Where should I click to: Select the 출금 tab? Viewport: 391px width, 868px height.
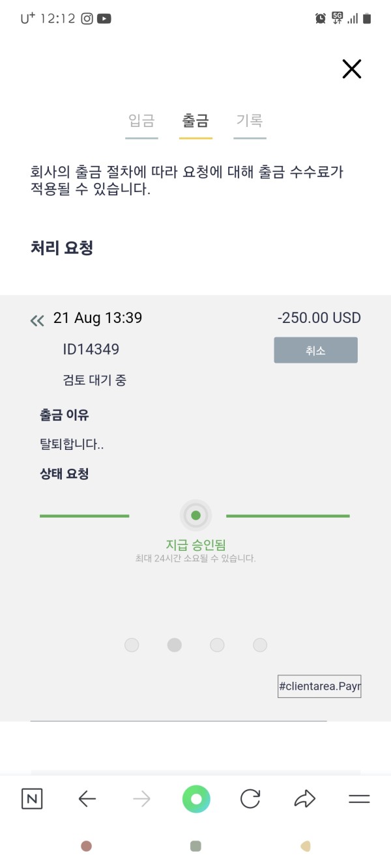(x=195, y=120)
